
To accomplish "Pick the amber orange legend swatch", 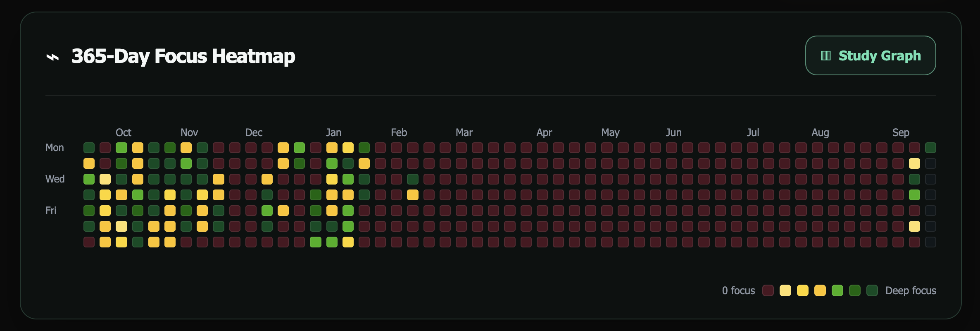I will point(820,290).
